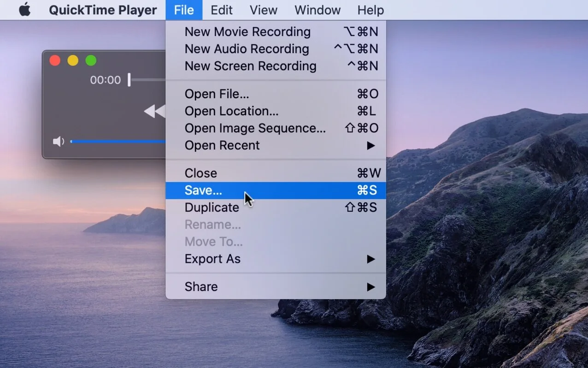The height and width of the screenshot is (368, 588).
Task: Click the 00:00 elapsed time label
Action: (105, 80)
